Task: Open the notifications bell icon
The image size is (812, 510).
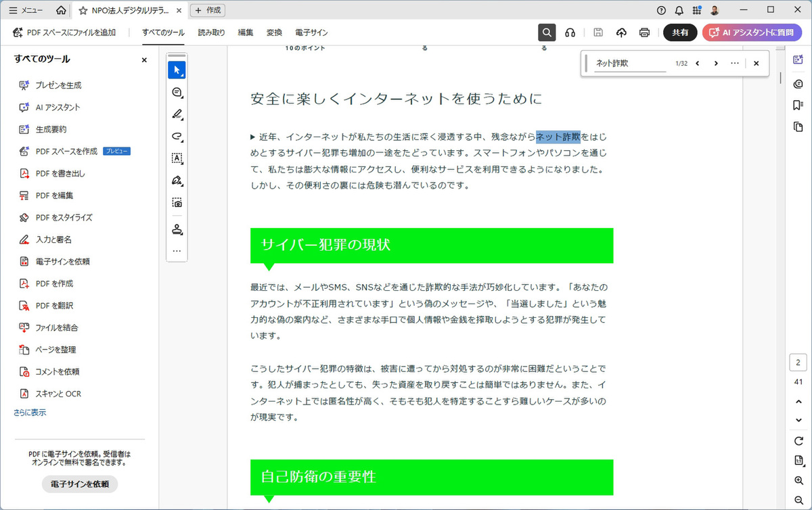Action: (x=679, y=10)
